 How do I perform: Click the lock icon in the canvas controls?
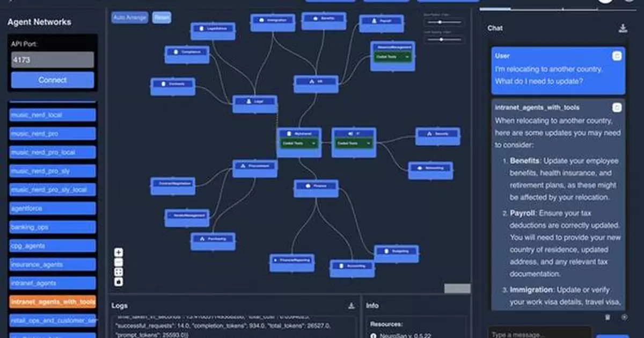coord(119,282)
